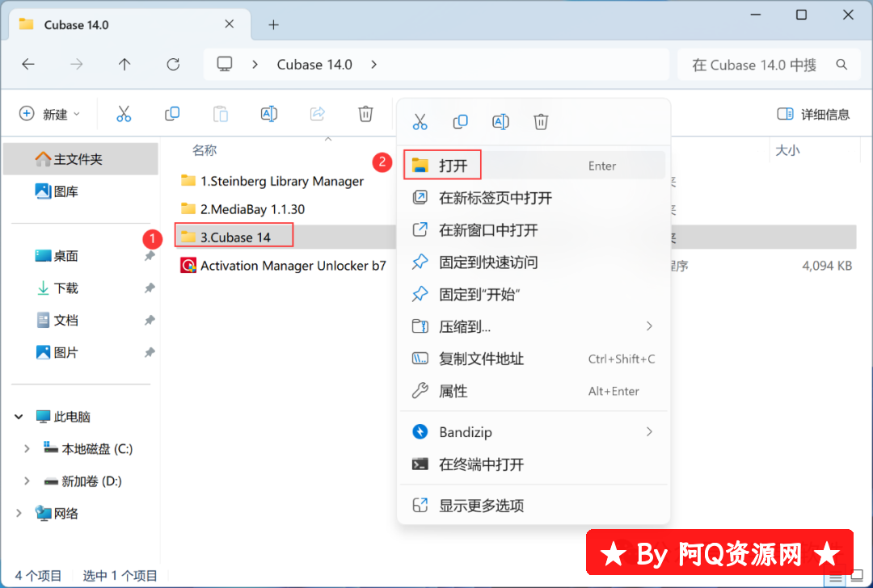Open a new tab with the plus button
This screenshot has height=588, width=873.
(273, 24)
